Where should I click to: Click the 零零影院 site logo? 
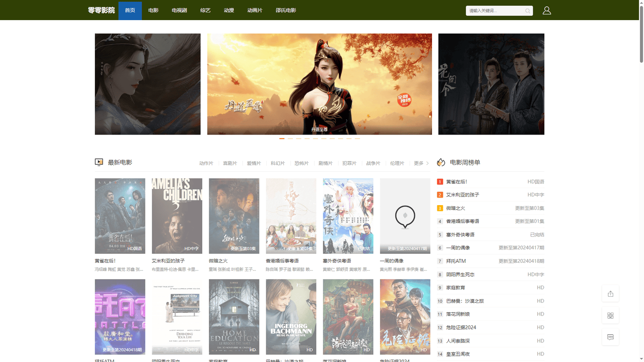pyautogui.click(x=101, y=10)
